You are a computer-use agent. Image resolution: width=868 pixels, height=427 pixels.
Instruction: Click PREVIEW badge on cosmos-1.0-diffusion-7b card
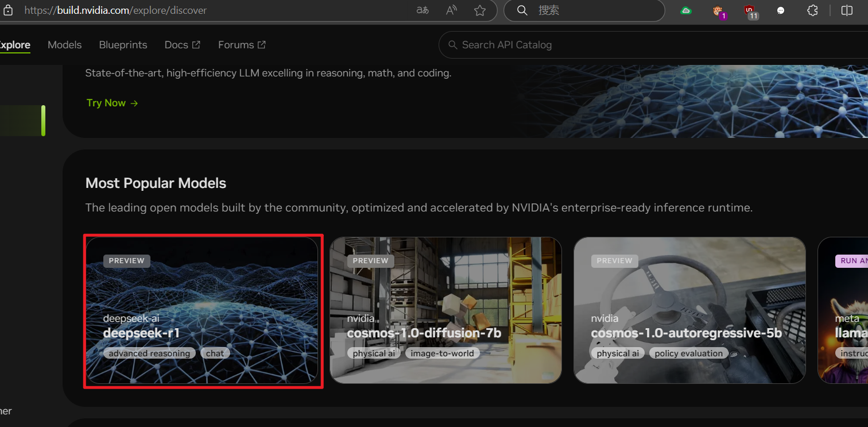click(371, 261)
